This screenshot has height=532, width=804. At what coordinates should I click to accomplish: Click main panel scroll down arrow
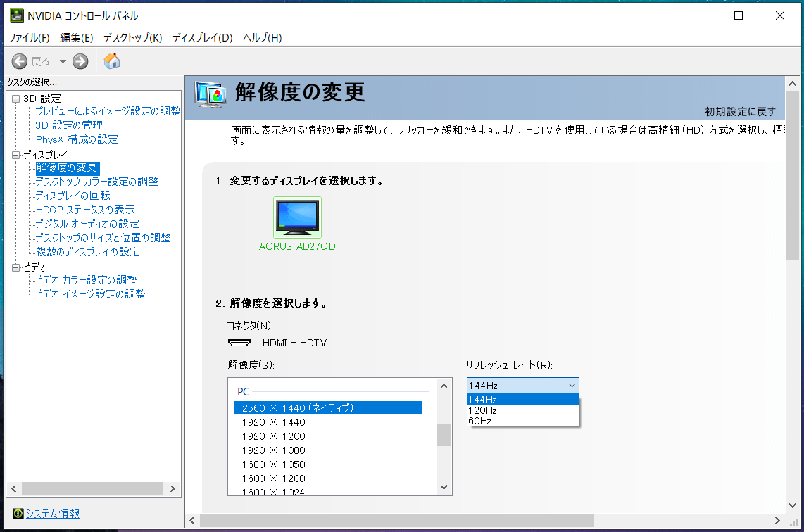tap(792, 506)
